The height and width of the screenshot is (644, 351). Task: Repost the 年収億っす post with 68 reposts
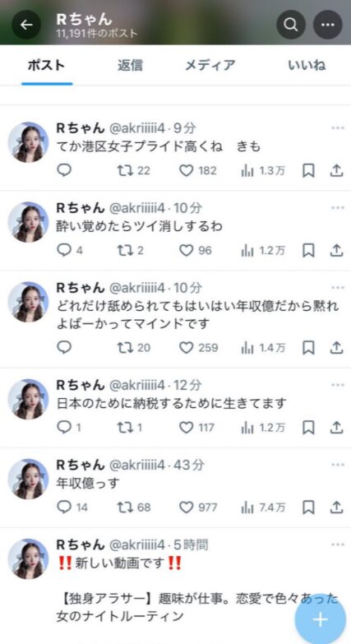click(x=134, y=507)
